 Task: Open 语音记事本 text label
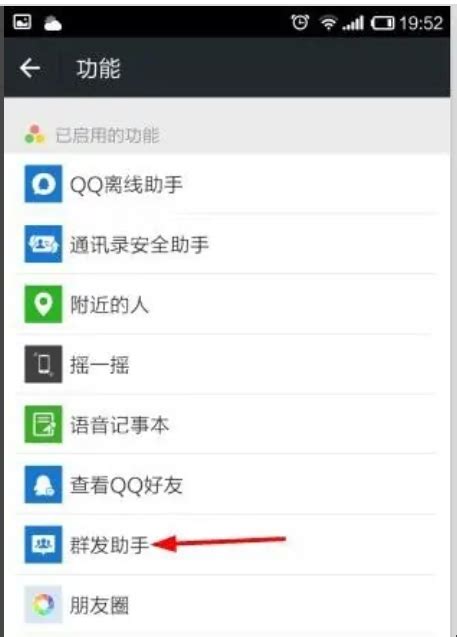pos(119,425)
